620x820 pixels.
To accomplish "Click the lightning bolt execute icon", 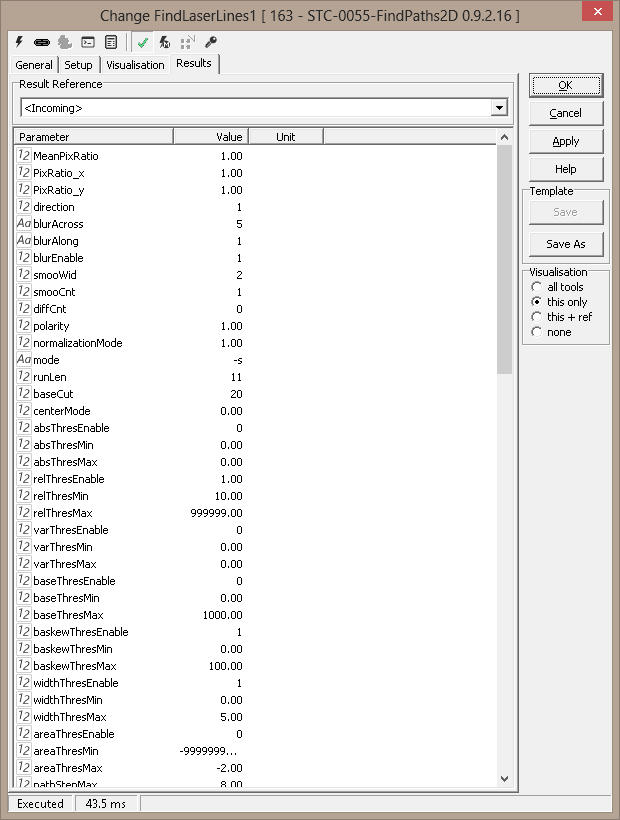I will pos(21,42).
